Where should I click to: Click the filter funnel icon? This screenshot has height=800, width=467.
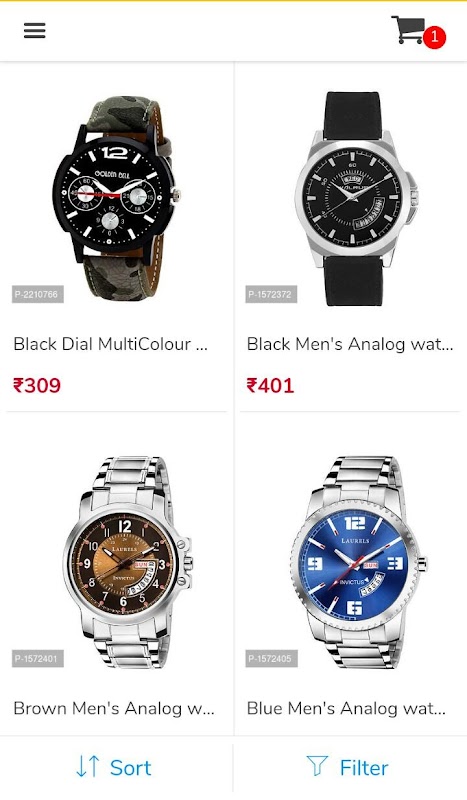(x=317, y=767)
